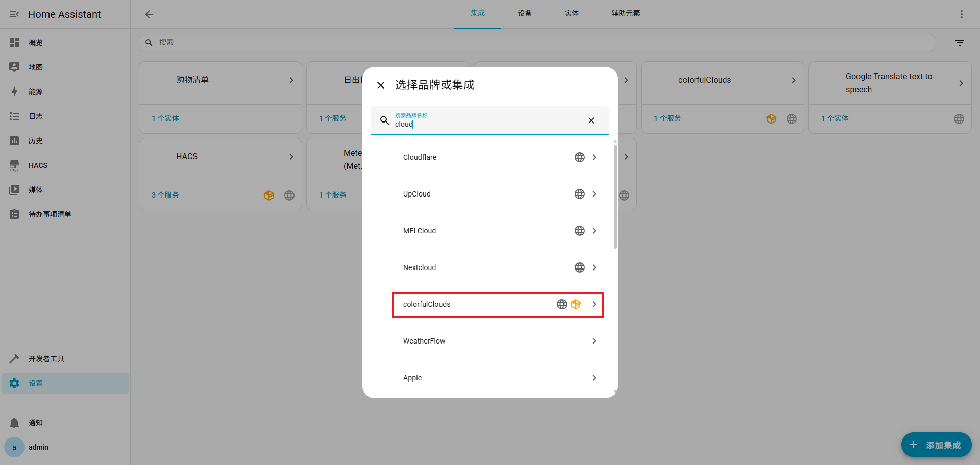Clear the cloud search text with the X
Screen dimensions: 980x465
coord(591,120)
